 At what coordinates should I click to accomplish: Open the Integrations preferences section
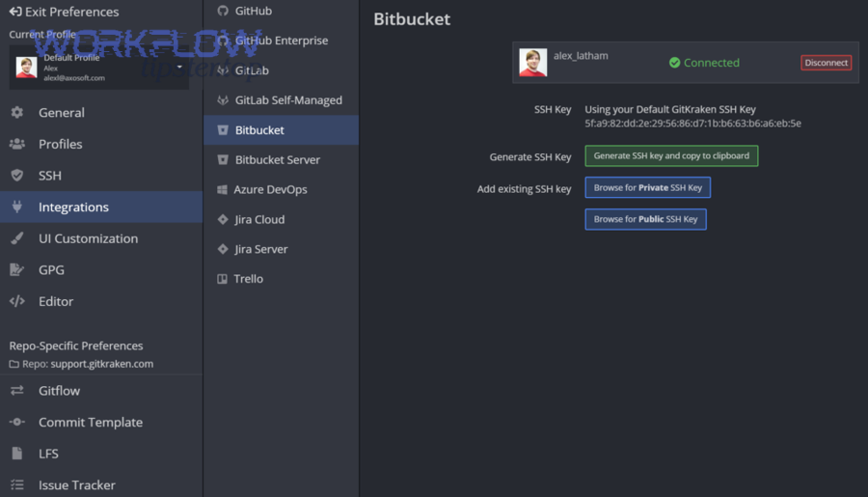73,207
